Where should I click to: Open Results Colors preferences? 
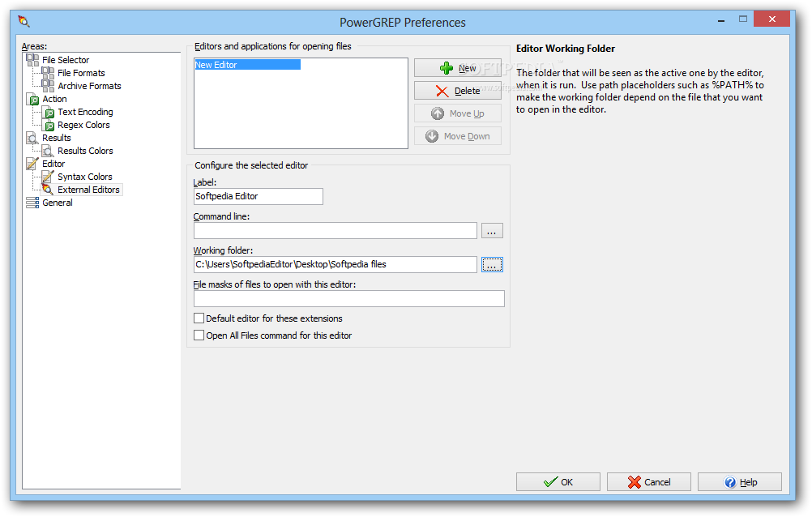coord(85,150)
